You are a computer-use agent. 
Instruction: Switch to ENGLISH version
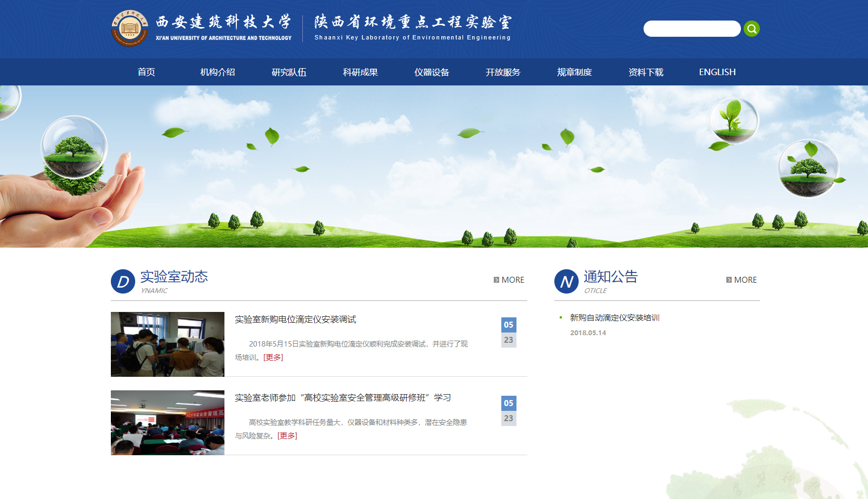(717, 72)
